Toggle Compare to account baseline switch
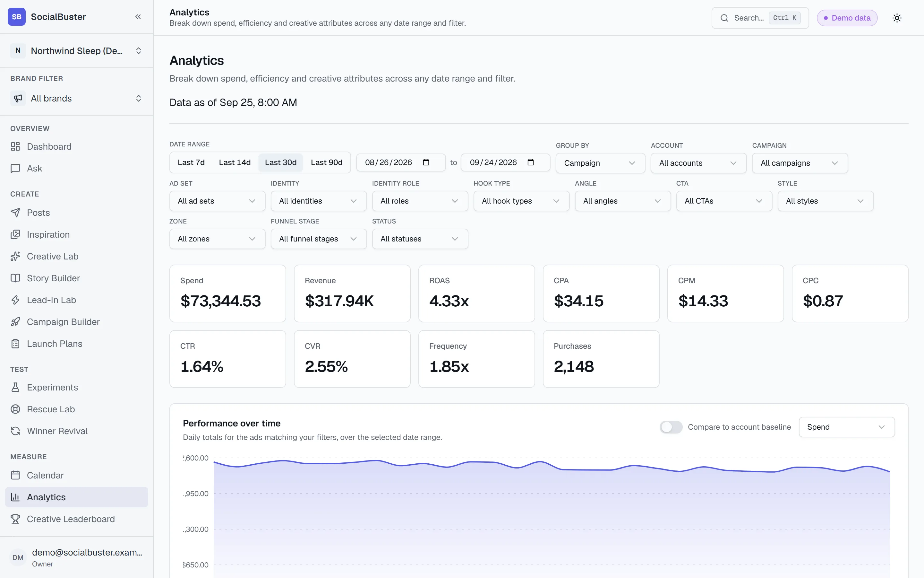 pyautogui.click(x=671, y=427)
